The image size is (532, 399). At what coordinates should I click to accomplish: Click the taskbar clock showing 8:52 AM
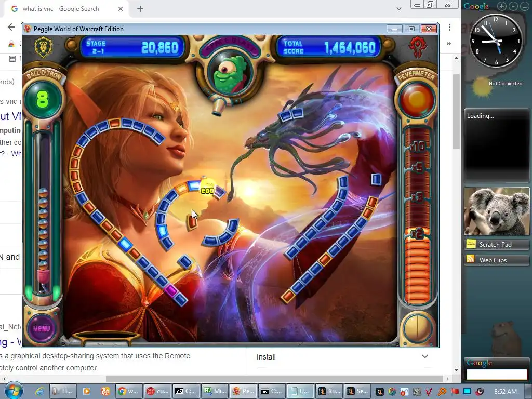[506, 391]
